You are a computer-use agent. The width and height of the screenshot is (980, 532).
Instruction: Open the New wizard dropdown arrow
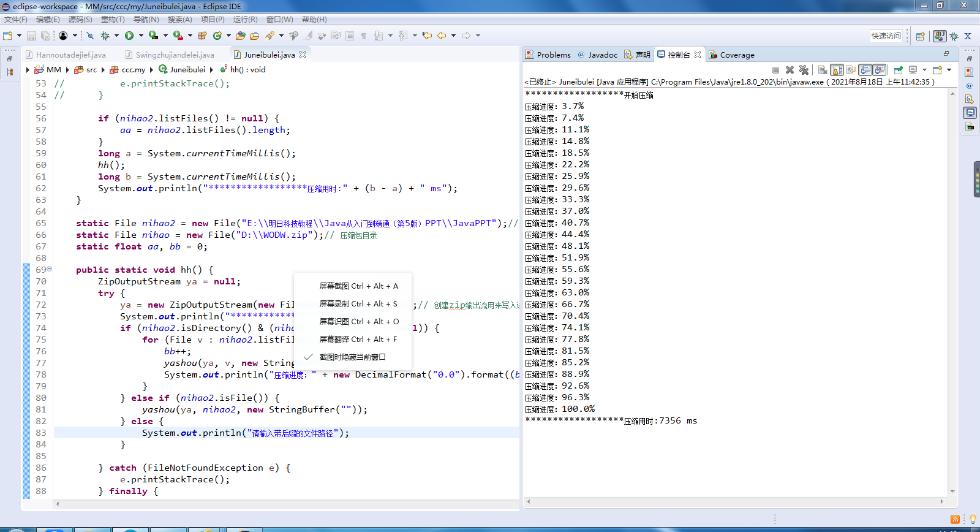point(19,36)
